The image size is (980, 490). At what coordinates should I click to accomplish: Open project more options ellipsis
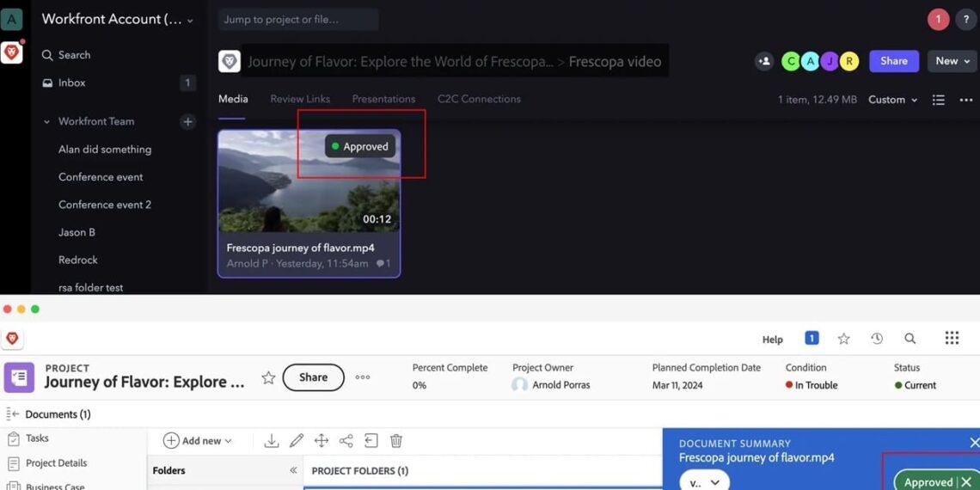pyautogui.click(x=363, y=377)
